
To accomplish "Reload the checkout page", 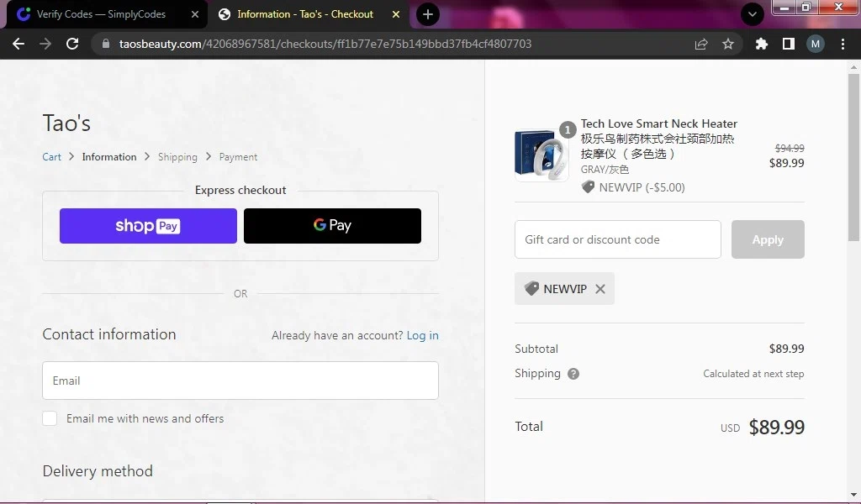I will (72, 44).
